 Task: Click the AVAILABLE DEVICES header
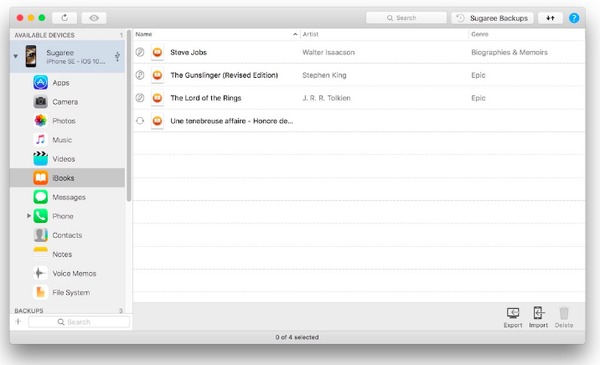(x=44, y=35)
